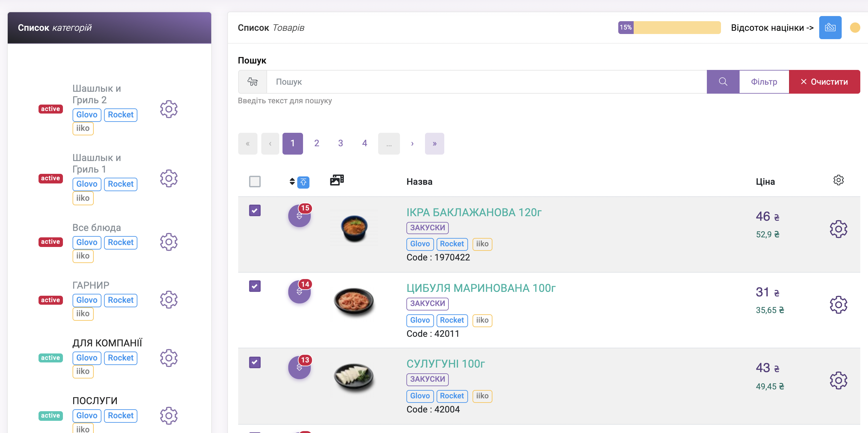Toggle the select-all products checkbox

click(x=255, y=182)
